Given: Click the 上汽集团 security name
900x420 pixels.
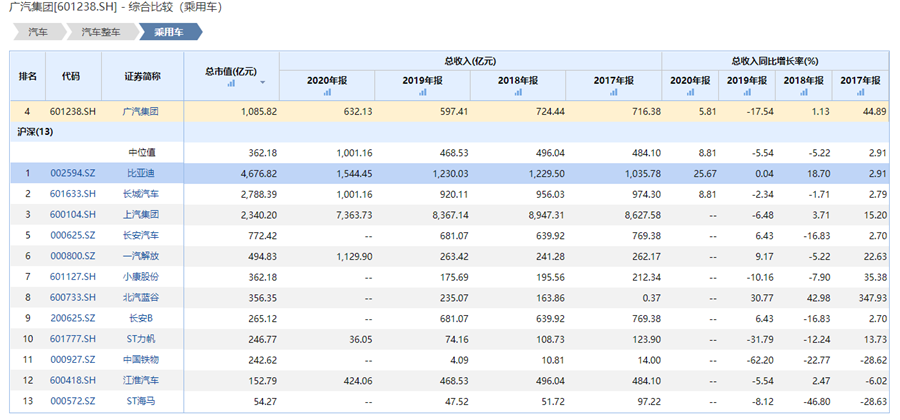Looking at the screenshot, I should click(143, 215).
